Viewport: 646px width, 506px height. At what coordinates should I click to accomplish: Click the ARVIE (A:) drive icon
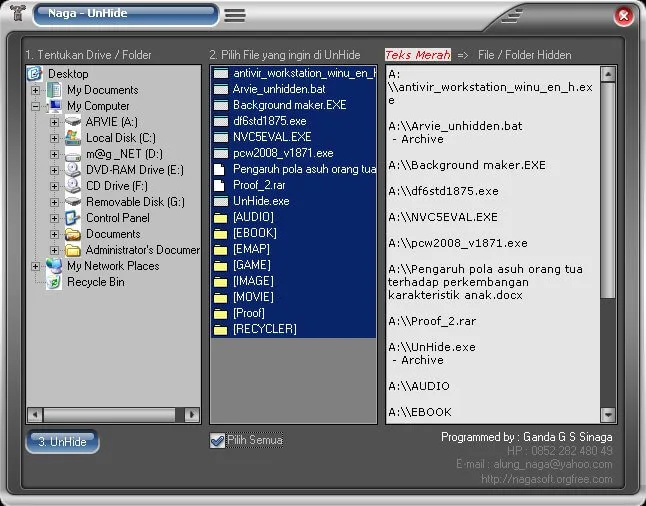[x=73, y=122]
